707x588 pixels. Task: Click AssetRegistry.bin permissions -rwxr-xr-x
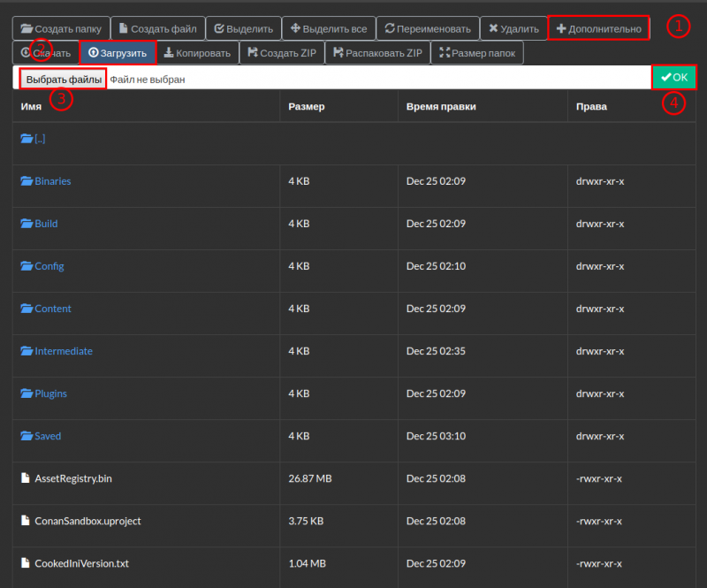(x=599, y=478)
